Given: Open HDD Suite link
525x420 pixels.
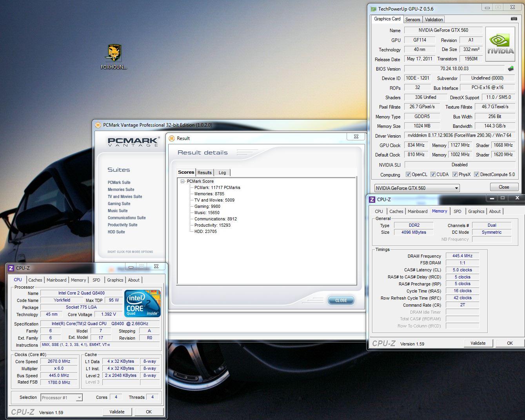Looking at the screenshot, I should [x=116, y=232].
